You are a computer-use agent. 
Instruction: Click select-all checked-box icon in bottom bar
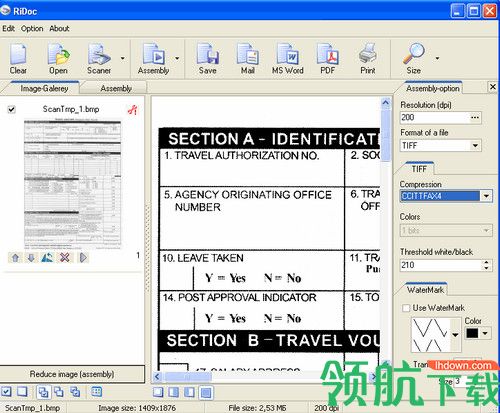pyautogui.click(x=6, y=392)
